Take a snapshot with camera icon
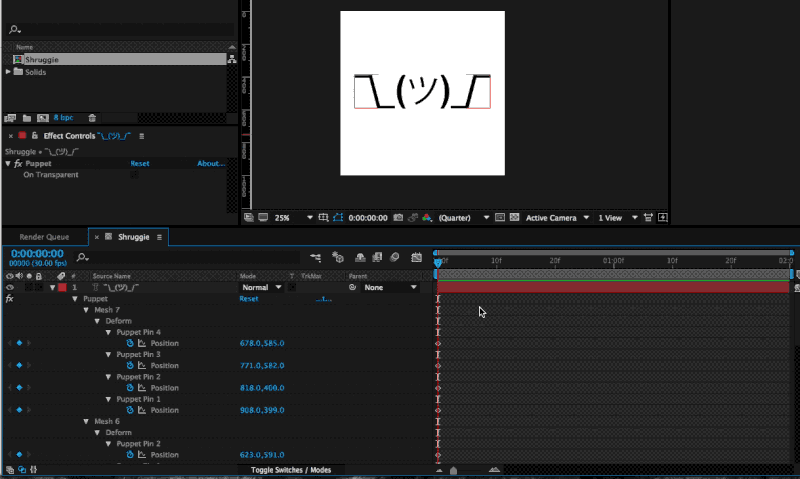 coord(398,218)
